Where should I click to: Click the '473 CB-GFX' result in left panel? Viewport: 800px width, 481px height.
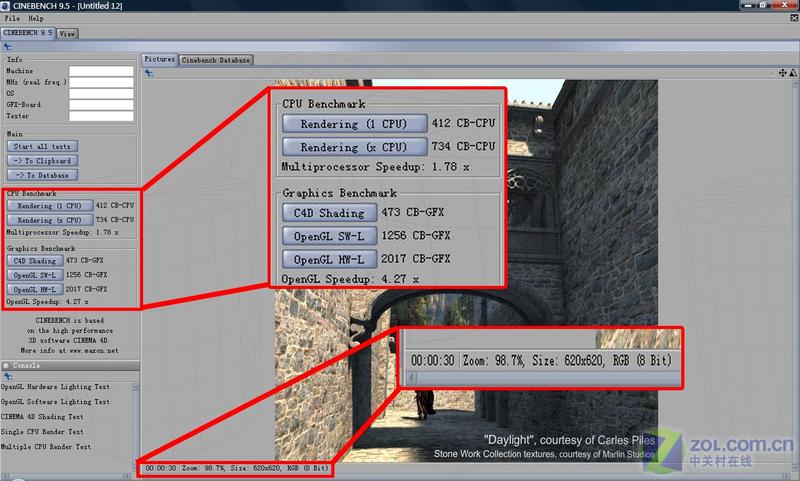pyautogui.click(x=85, y=260)
